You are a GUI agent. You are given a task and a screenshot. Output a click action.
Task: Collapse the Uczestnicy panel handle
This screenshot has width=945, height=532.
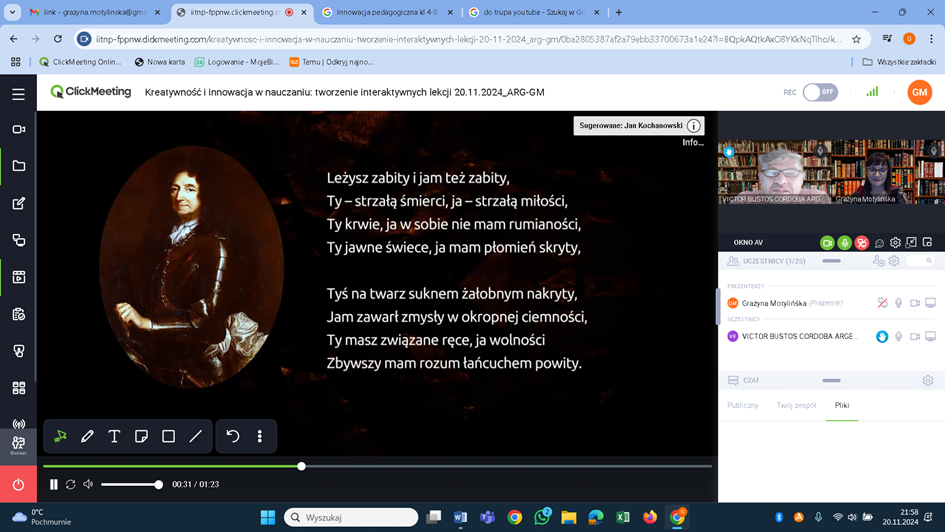[x=831, y=261]
